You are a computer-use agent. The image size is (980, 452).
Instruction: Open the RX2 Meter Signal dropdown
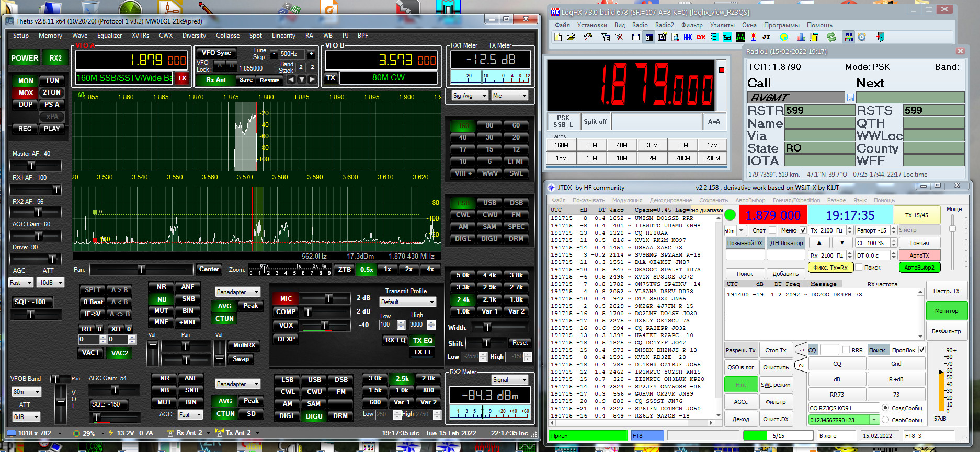[509, 380]
